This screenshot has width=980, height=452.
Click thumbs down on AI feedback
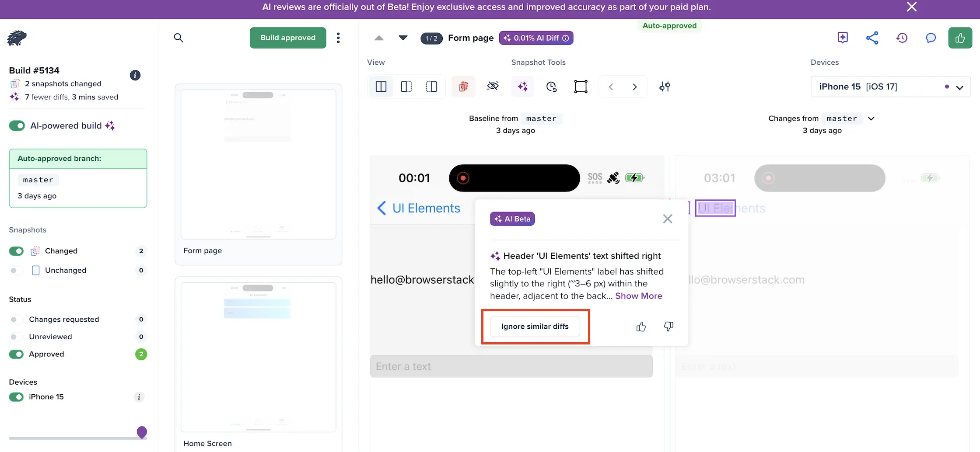[668, 327]
